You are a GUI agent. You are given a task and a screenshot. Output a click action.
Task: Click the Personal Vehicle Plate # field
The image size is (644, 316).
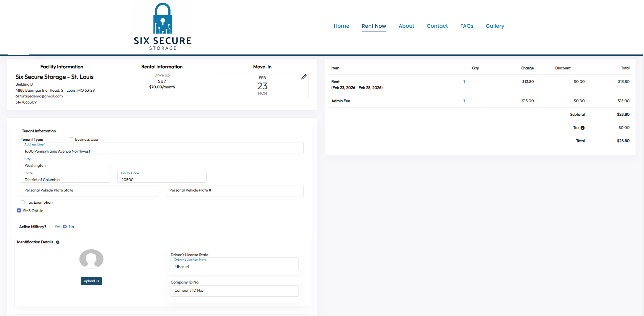click(x=235, y=191)
